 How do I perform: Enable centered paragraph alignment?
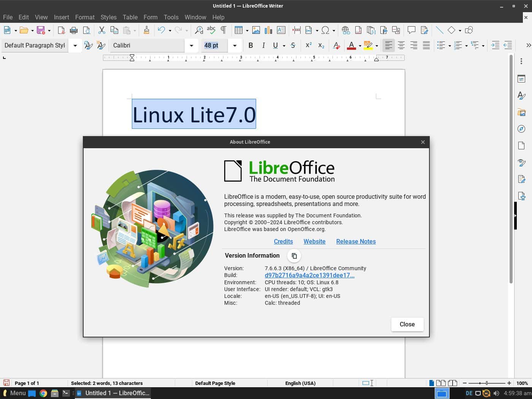click(x=401, y=45)
